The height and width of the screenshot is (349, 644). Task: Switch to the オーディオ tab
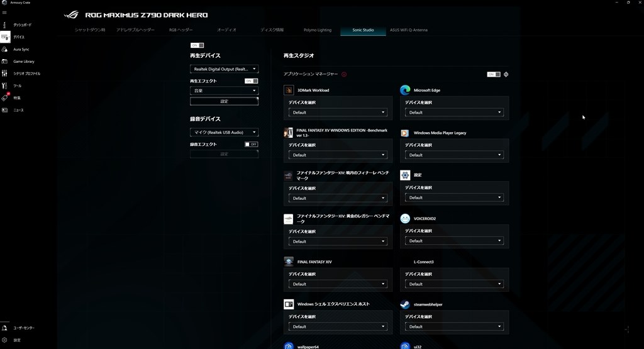226,30
